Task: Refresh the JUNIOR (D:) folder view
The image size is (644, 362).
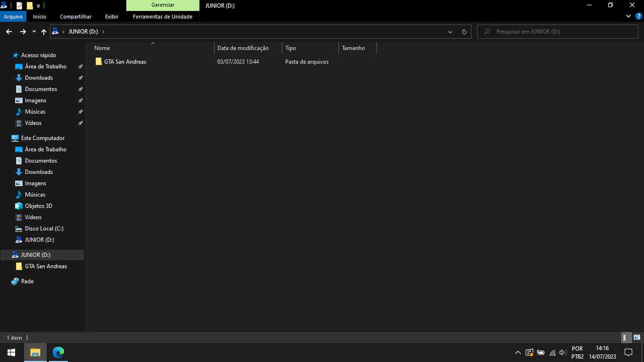Action: point(464,32)
